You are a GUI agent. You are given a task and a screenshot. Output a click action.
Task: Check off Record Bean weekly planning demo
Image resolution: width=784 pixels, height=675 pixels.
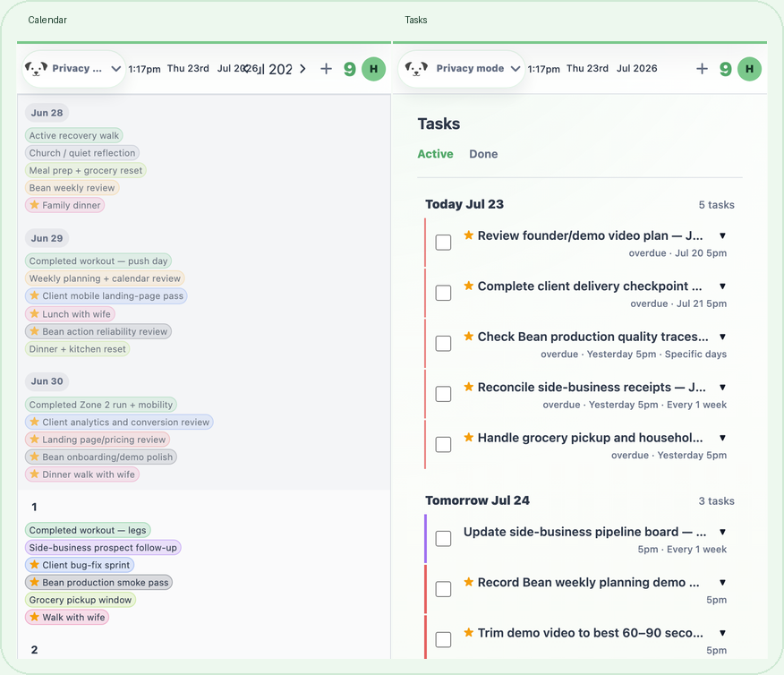point(444,589)
